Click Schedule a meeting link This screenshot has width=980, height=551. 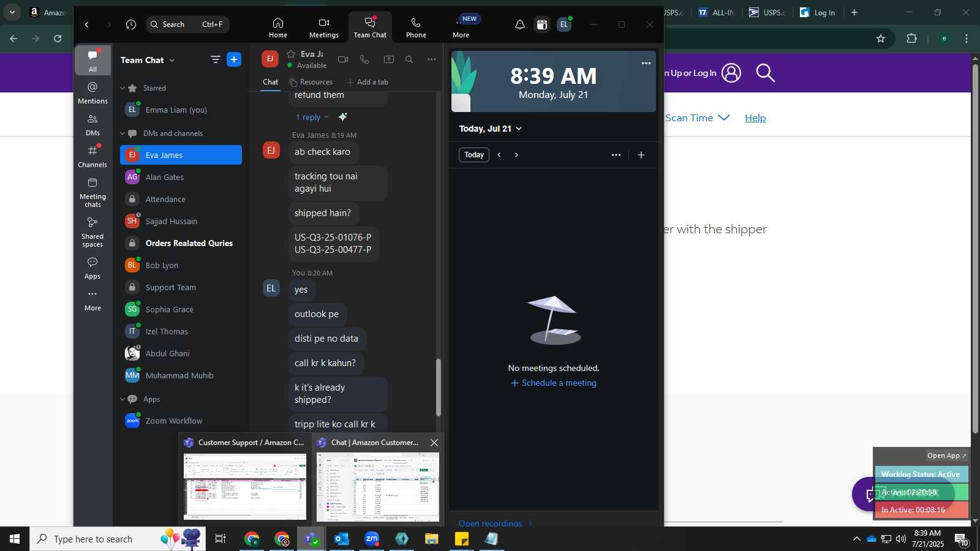tap(554, 383)
